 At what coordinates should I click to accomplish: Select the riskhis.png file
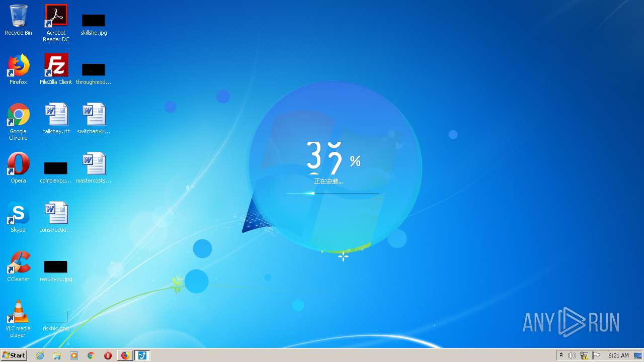click(x=56, y=321)
